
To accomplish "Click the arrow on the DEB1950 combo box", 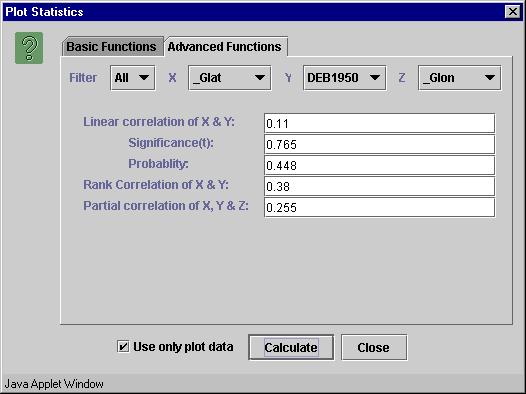I will coord(375,78).
